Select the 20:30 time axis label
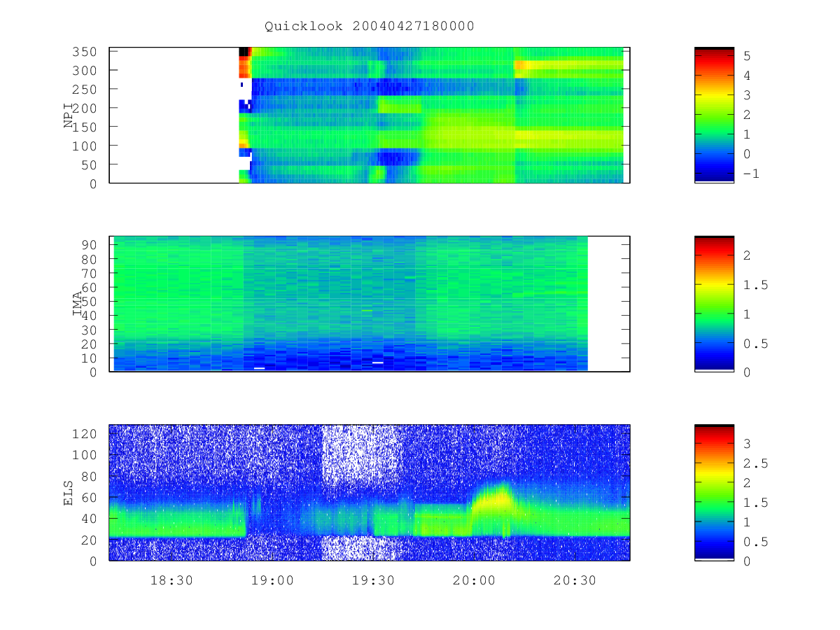840x630 pixels. click(x=575, y=580)
